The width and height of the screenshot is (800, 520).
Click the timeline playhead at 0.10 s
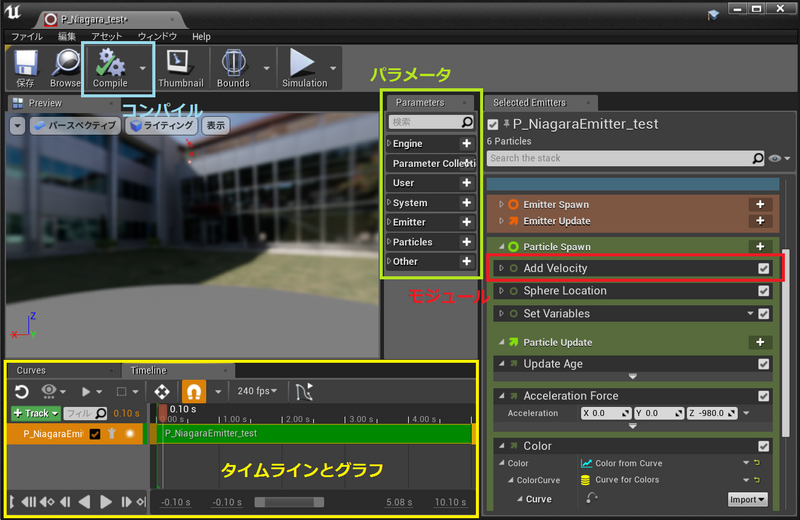[x=163, y=411]
